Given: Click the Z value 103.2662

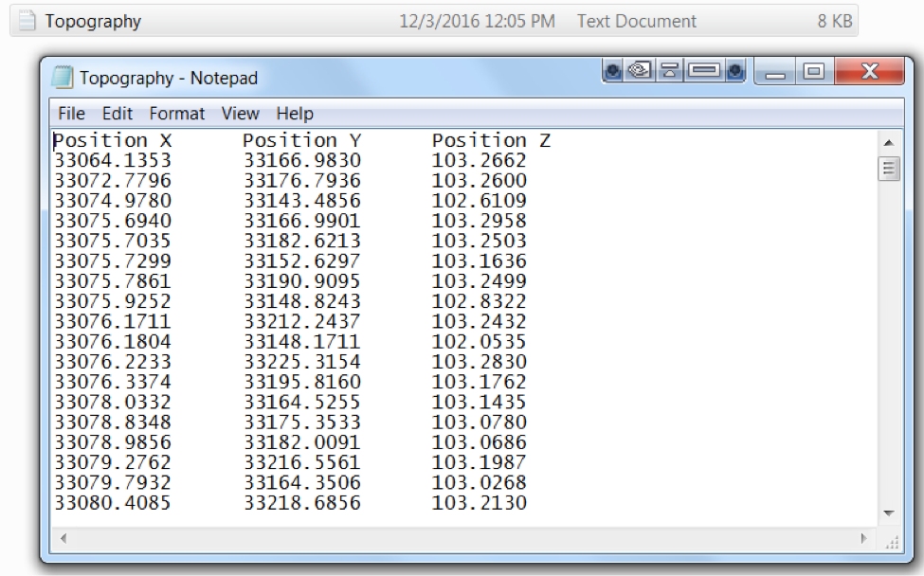Looking at the screenshot, I should [480, 160].
